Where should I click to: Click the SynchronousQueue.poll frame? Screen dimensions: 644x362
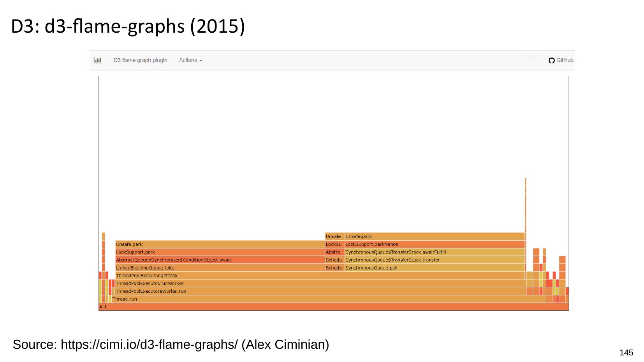pyautogui.click(x=435, y=268)
